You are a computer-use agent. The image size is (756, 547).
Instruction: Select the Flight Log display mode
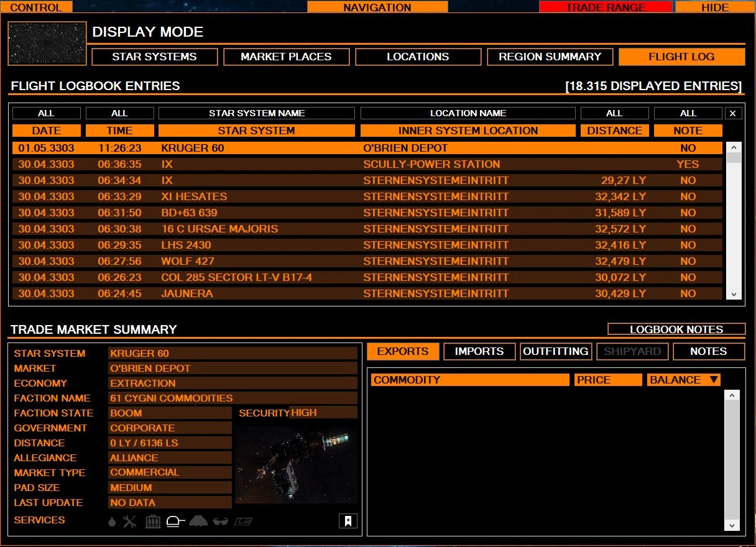682,57
